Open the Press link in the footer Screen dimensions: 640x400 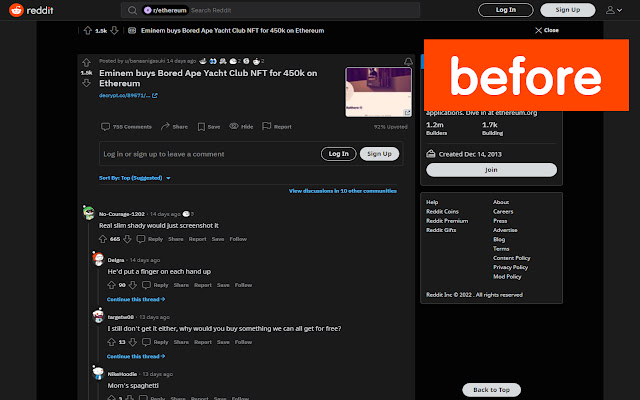[x=500, y=221]
